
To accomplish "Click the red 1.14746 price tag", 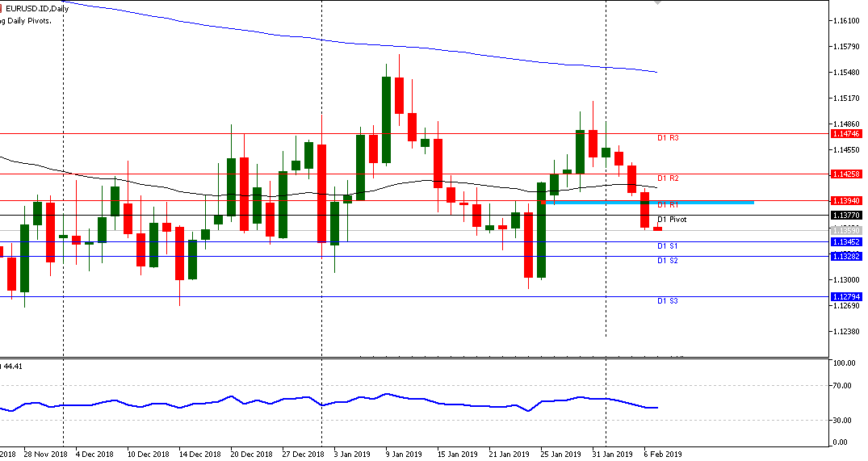I will 845,134.
